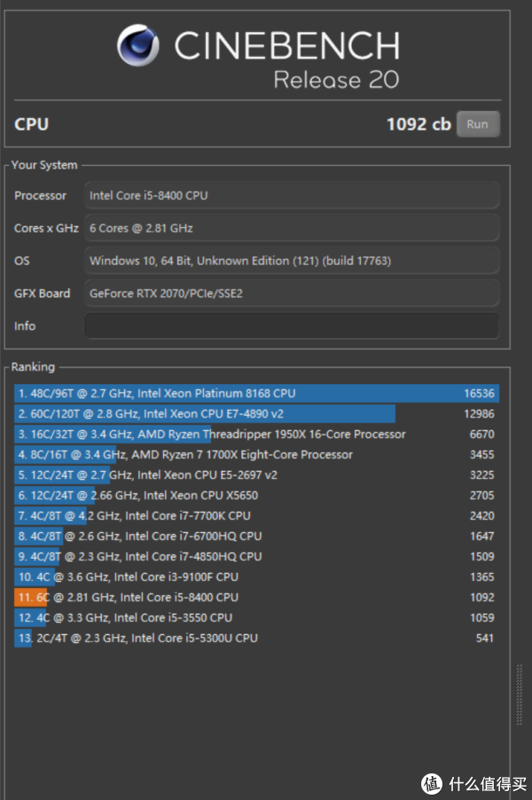The width and height of the screenshot is (532, 800).
Task: Select ranking row Core i7-7700K CPU
Action: click(x=256, y=516)
